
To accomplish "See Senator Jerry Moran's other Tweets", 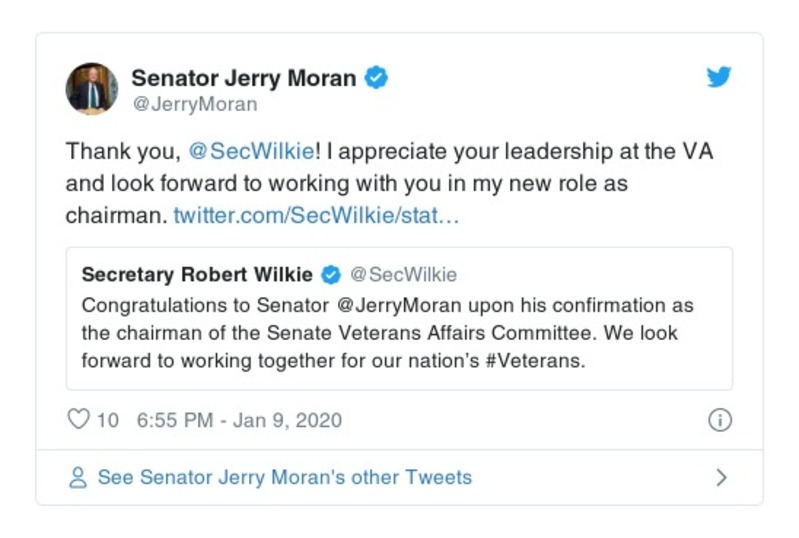I will tap(284, 478).
